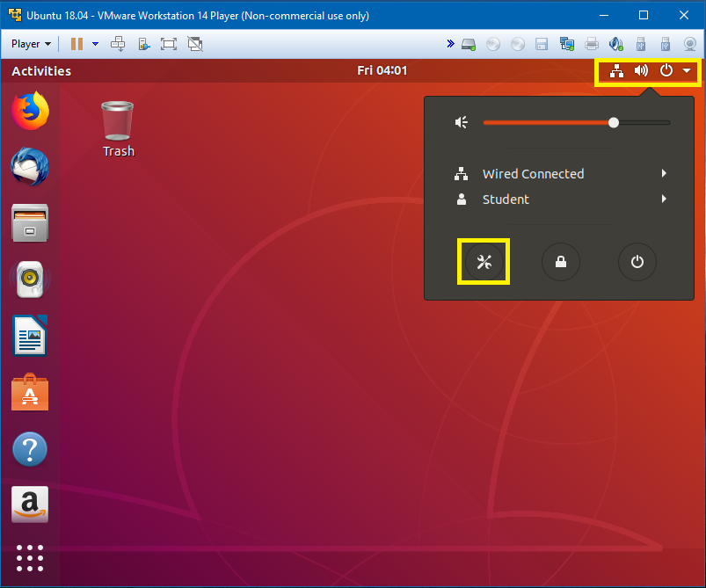The image size is (706, 588).
Task: Open Rhythmbox music player from dock
Action: (x=30, y=279)
